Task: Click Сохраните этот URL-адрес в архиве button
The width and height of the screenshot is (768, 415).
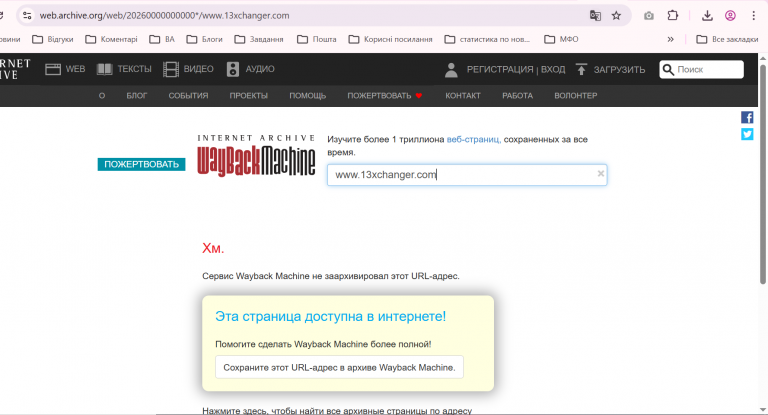Action: tap(339, 367)
